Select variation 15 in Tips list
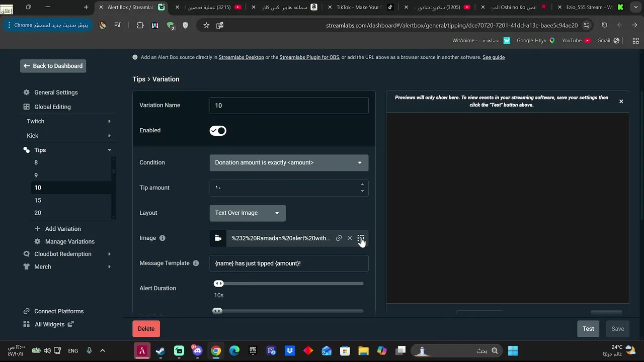The image size is (644, 362). tap(71, 200)
